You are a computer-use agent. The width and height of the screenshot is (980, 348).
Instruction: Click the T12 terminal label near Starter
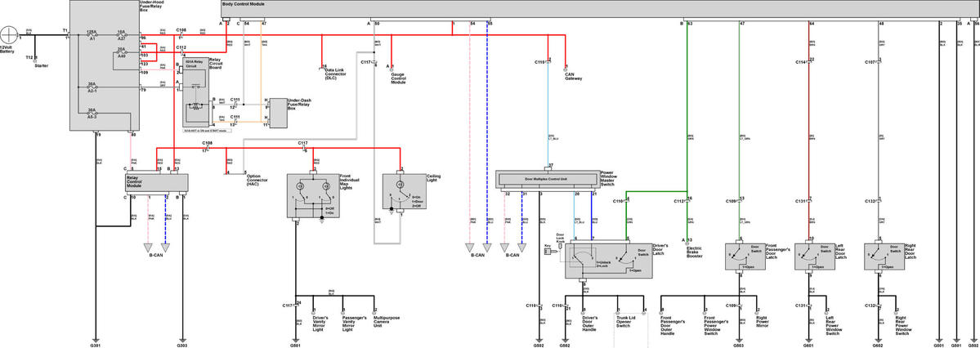click(x=29, y=57)
